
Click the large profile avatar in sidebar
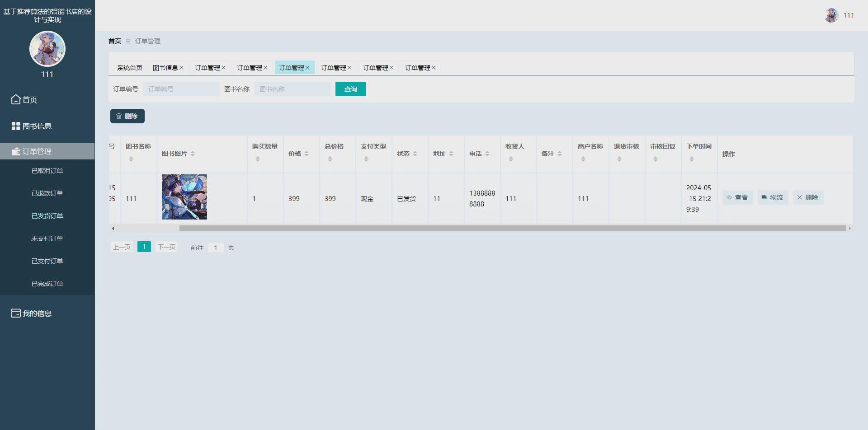coord(47,49)
